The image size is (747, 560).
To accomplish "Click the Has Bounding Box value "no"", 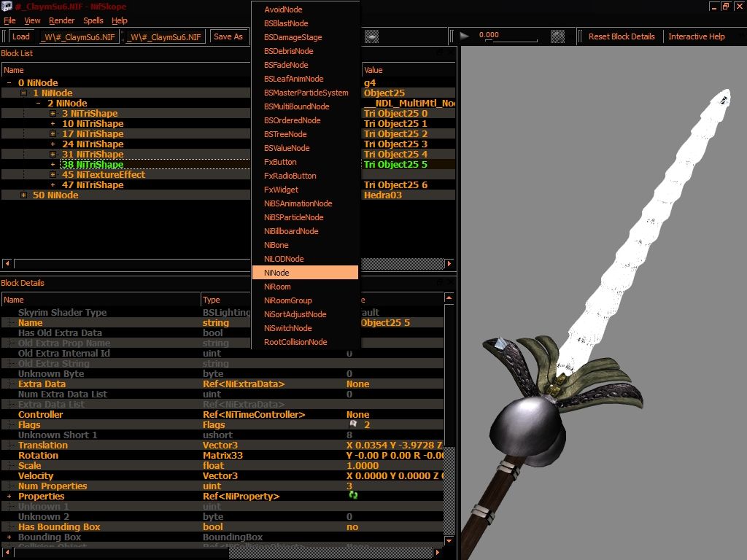I will click(352, 526).
